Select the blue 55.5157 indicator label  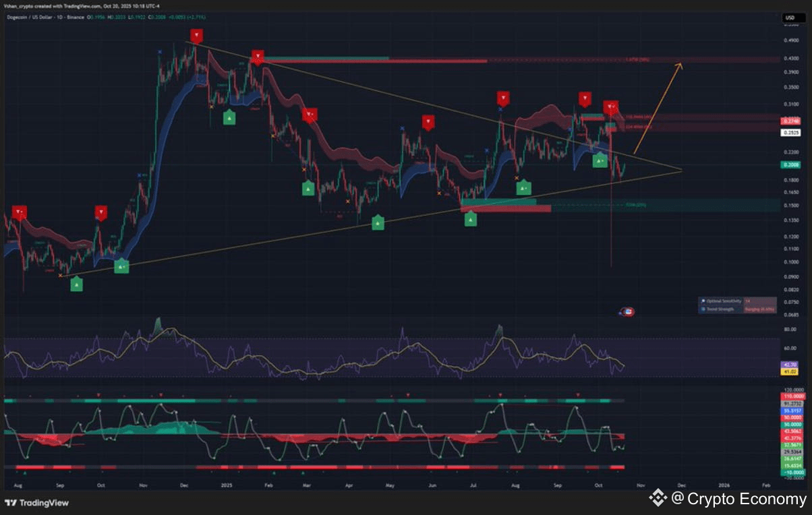792,410
